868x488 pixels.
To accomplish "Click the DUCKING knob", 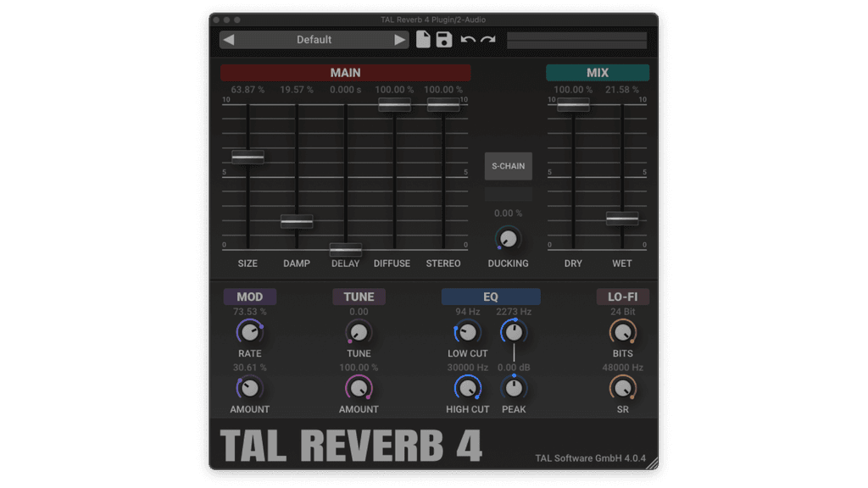I will [x=509, y=238].
